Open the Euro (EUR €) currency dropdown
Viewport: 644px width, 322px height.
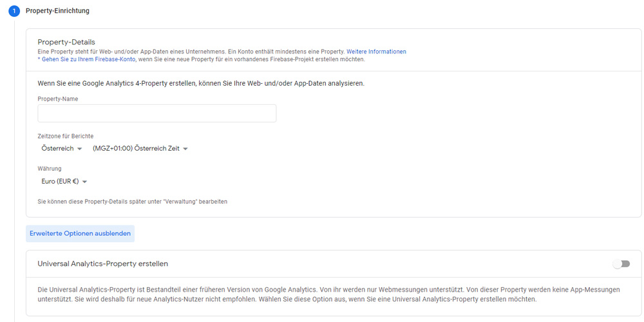[x=64, y=181]
